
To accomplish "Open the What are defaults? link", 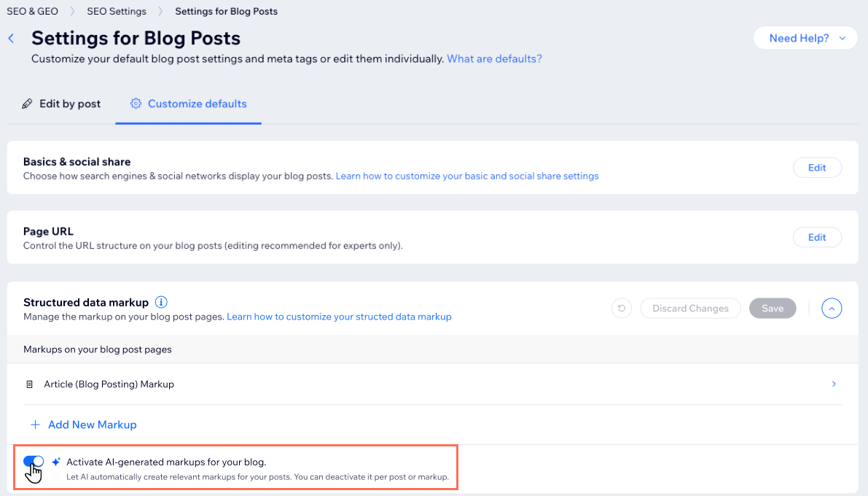I will tap(494, 58).
